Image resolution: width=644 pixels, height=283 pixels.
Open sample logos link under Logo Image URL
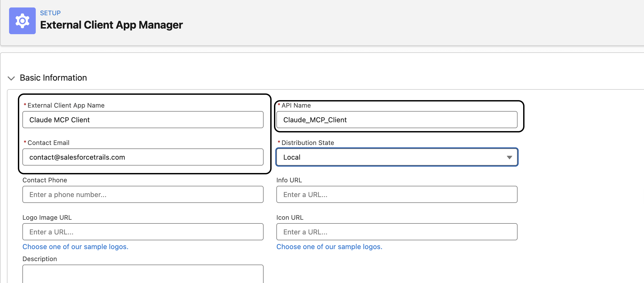tap(75, 247)
